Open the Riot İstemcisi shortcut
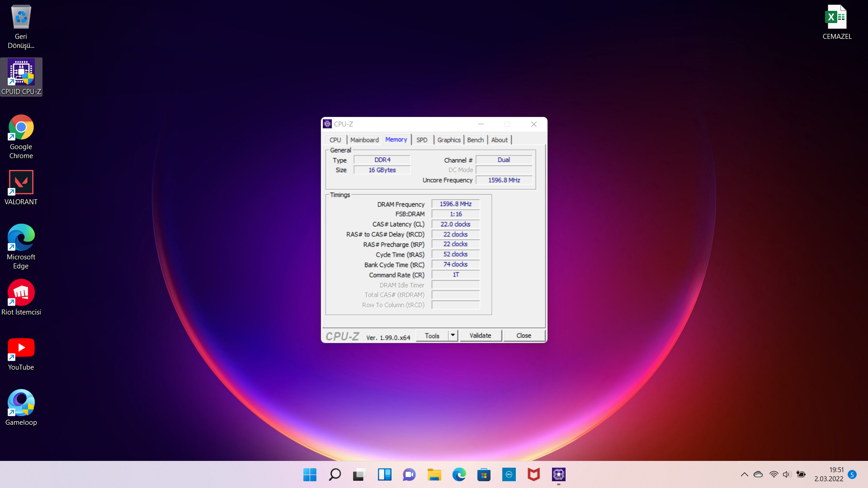 [x=21, y=293]
